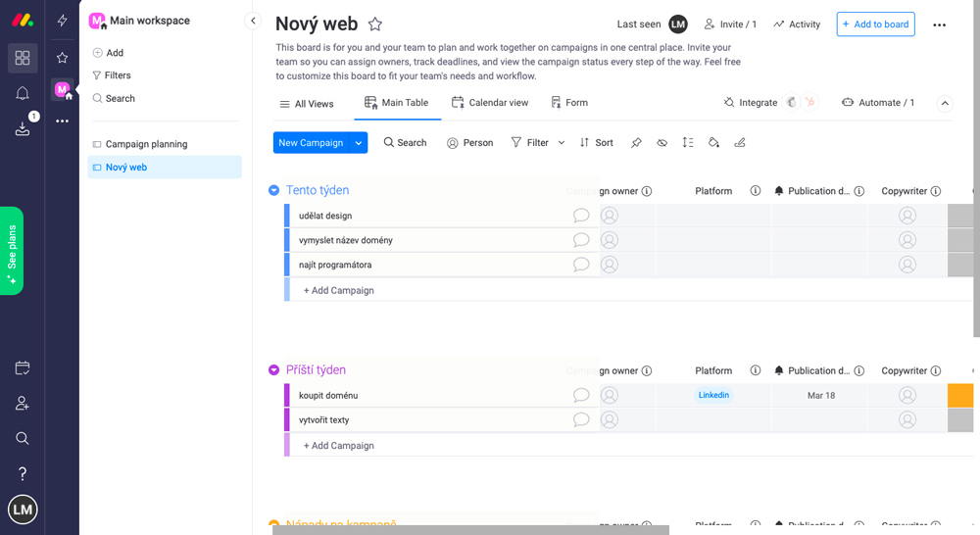Screen dimensions: 980x535
Task: Click orange status cell for koupit doménu
Action: pyautogui.click(x=960, y=396)
